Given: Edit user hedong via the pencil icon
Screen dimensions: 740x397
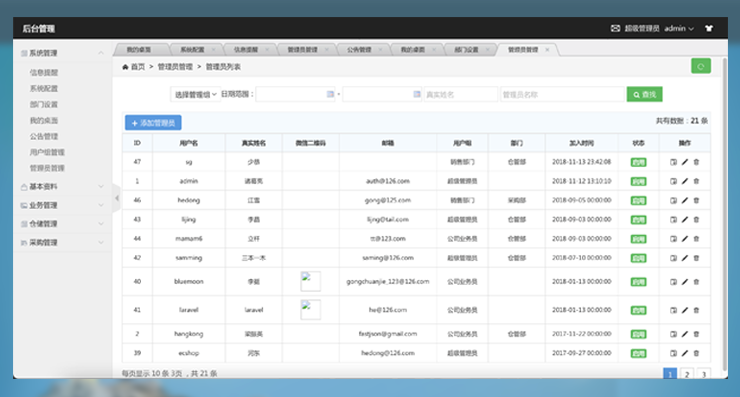Looking at the screenshot, I should [685, 201].
